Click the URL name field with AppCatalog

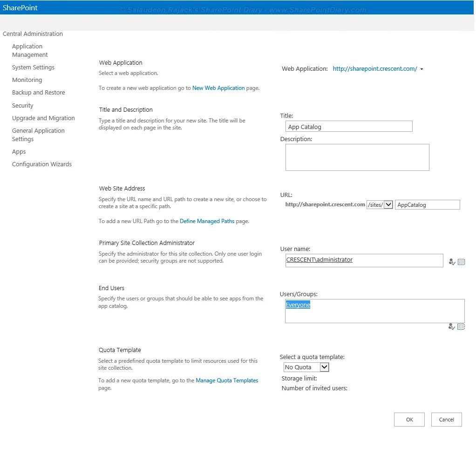click(x=428, y=204)
